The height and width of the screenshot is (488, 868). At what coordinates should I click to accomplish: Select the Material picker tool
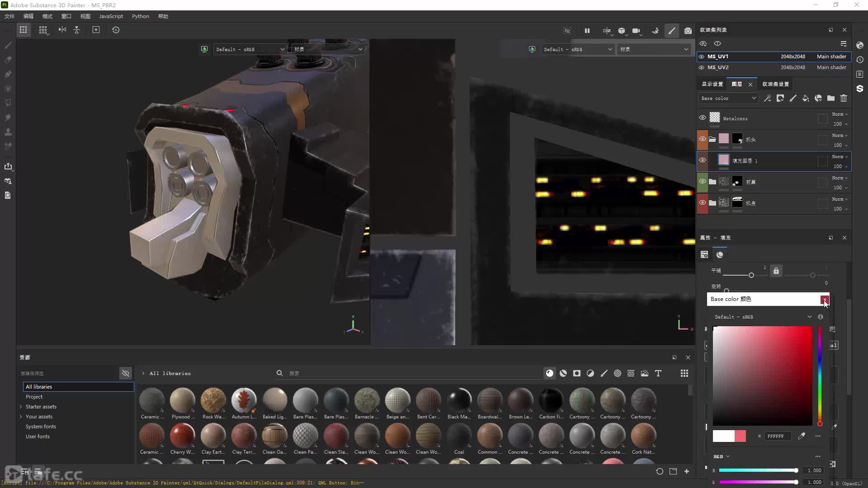8,146
